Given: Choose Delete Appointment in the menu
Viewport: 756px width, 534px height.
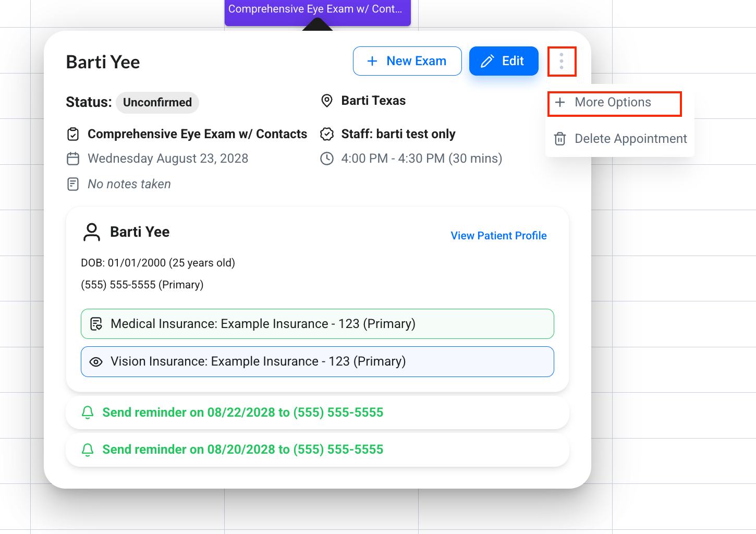Looking at the screenshot, I should point(620,139).
